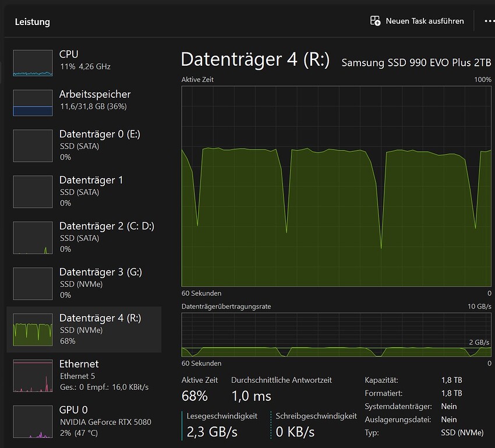This screenshot has width=495, height=448.
Task: Open the three-dots more options menu
Action: tap(489, 21)
